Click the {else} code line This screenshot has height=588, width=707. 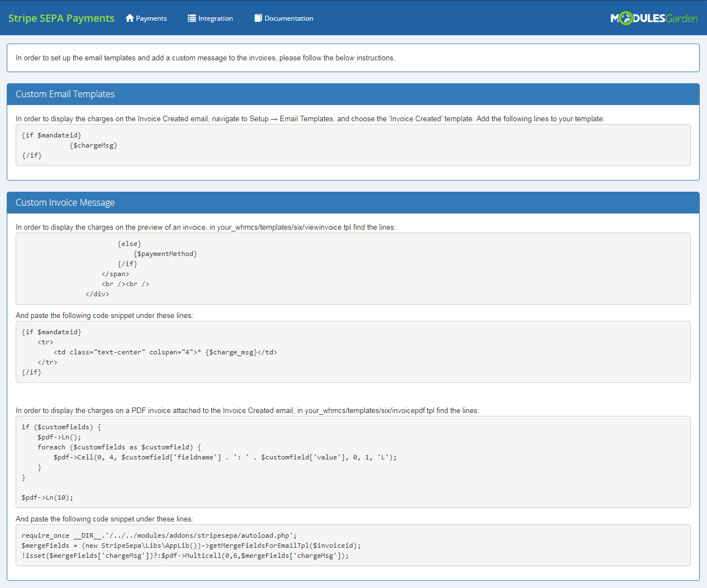pyautogui.click(x=129, y=244)
